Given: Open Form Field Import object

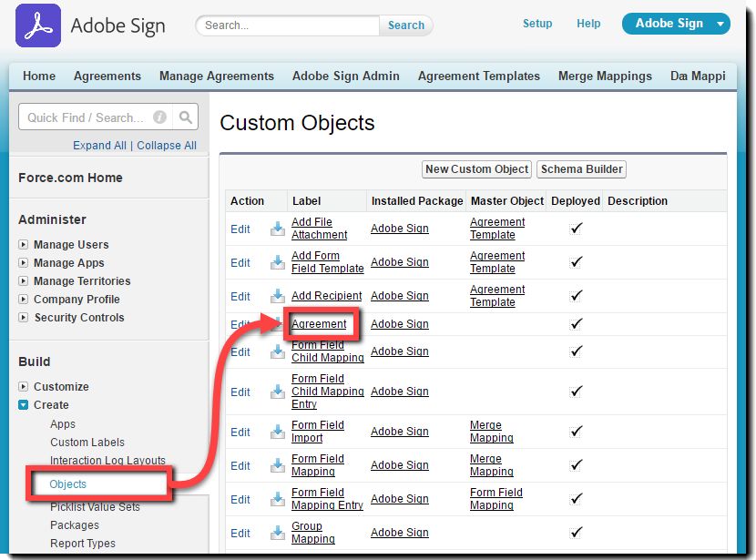Looking at the screenshot, I should tap(318, 432).
